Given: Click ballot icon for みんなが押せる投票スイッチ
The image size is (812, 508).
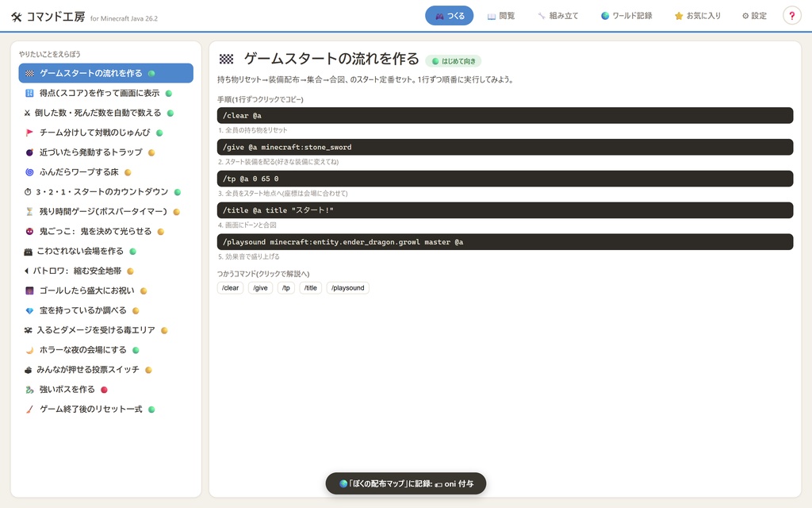Looking at the screenshot, I should tap(28, 370).
